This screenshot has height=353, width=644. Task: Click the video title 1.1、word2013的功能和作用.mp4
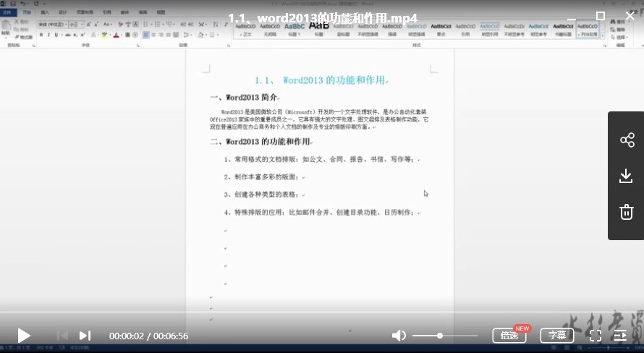pos(323,18)
